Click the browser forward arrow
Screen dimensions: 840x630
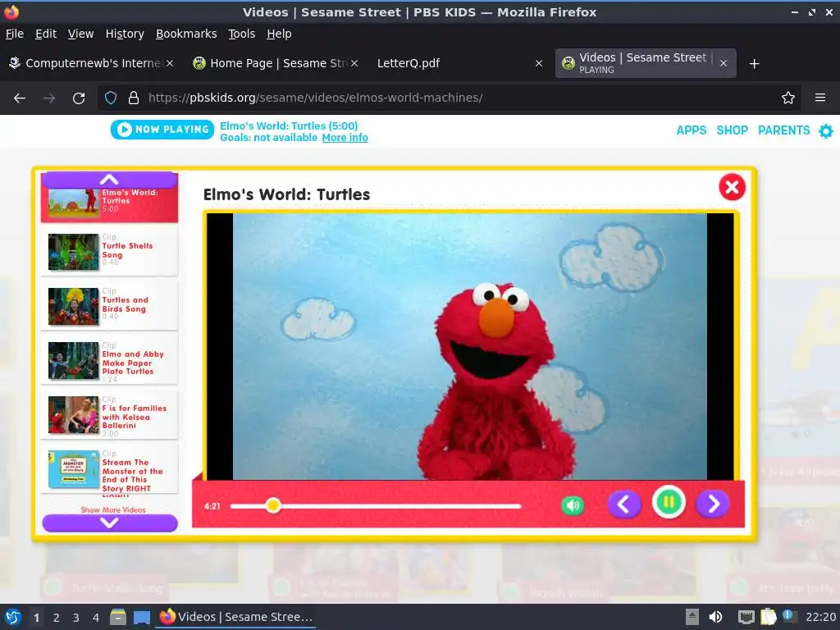(x=49, y=98)
